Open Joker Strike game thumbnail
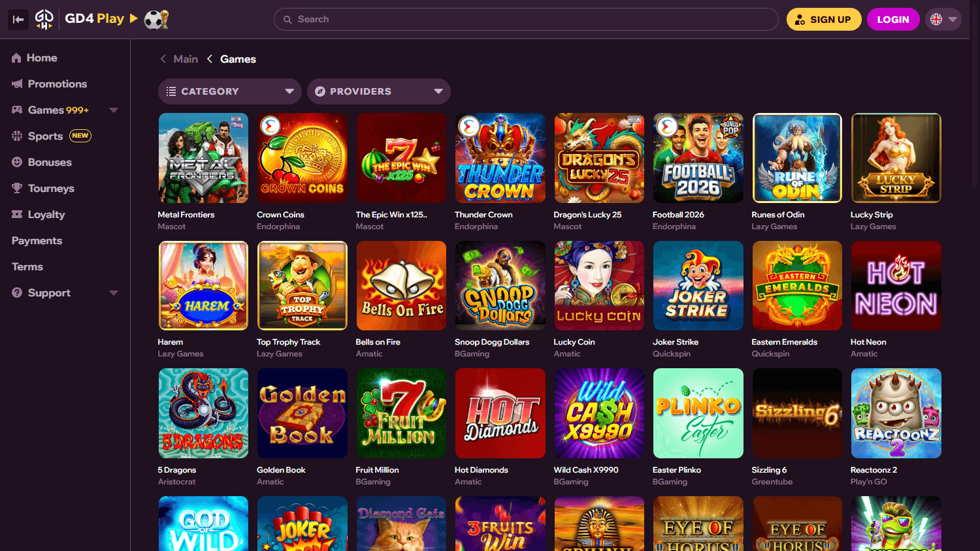The image size is (980, 551). 698,285
